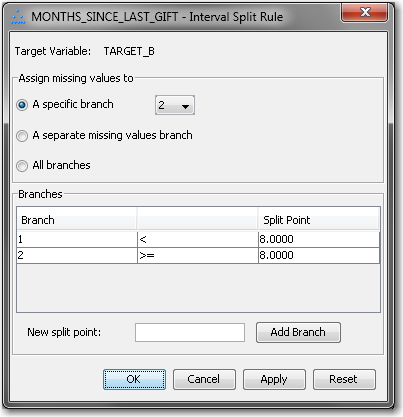This screenshot has width=403, height=417.
Task: Click the New split point input field
Action: coord(190,332)
